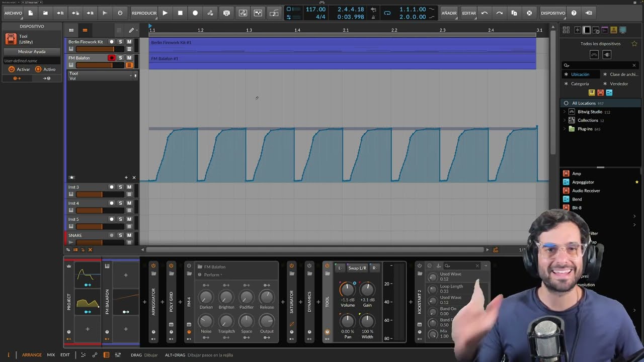Stop playback with the Stop button
Viewport: 644px width, 362px height.
pos(180,13)
